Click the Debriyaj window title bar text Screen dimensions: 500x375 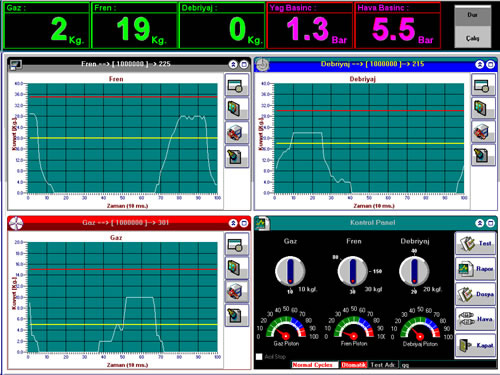[372, 64]
